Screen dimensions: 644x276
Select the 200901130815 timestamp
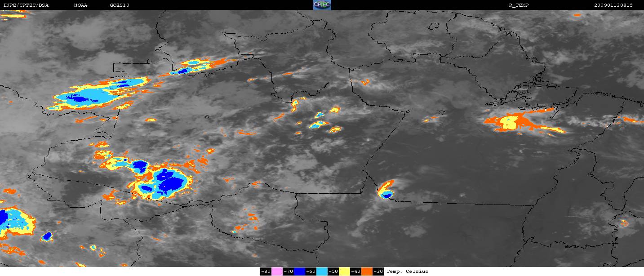click(613, 5)
